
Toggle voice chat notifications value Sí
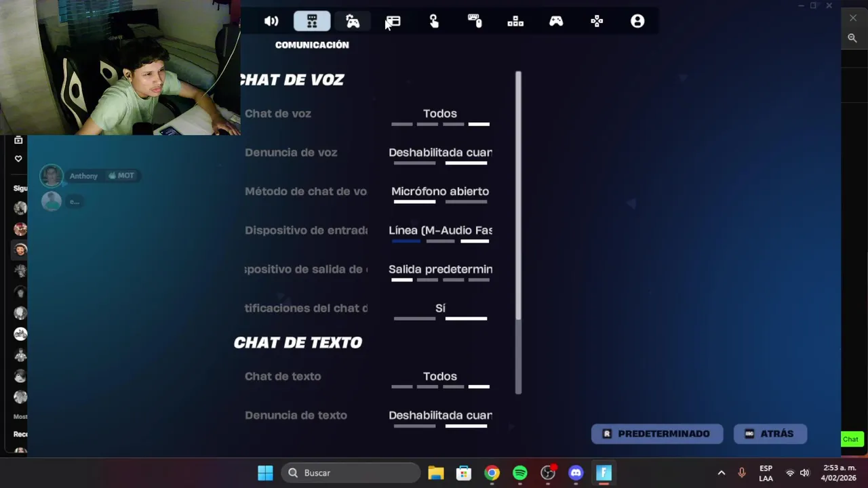(x=440, y=309)
